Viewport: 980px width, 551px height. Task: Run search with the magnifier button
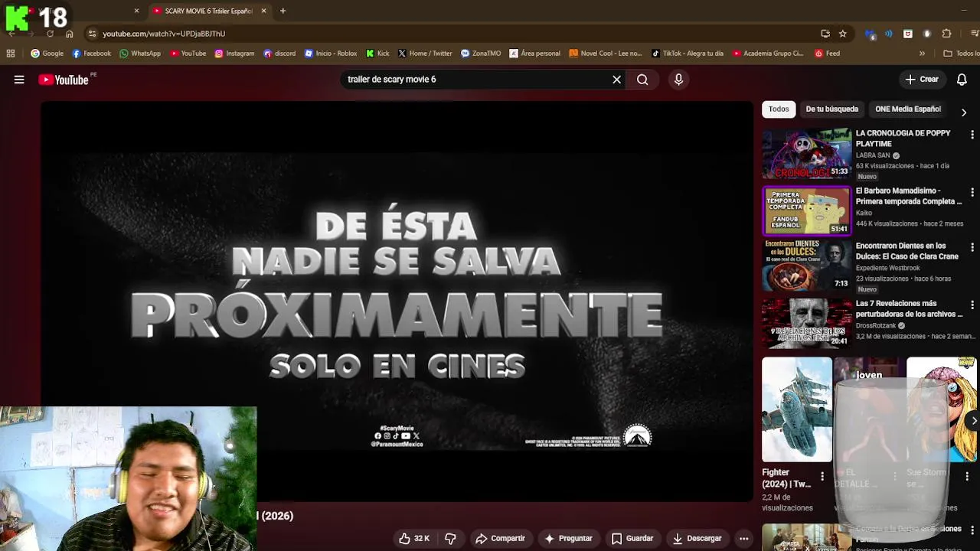tap(642, 80)
